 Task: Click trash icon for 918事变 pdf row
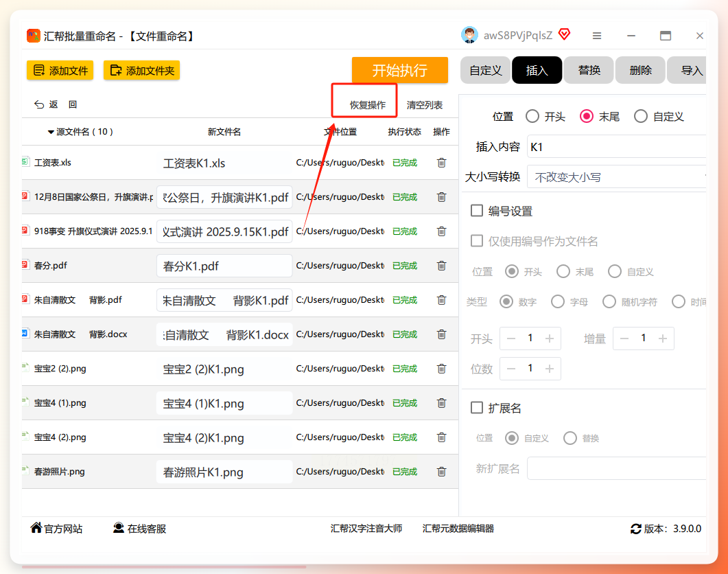[x=441, y=231]
